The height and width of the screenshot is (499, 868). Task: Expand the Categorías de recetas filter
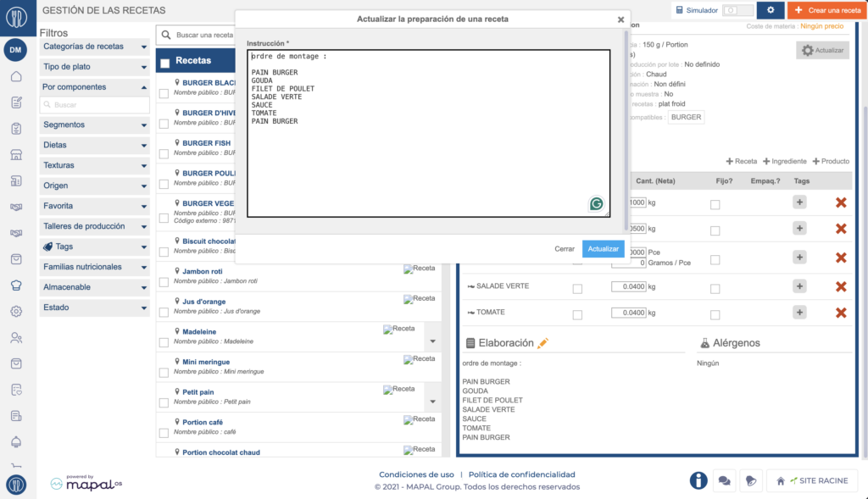pos(95,47)
